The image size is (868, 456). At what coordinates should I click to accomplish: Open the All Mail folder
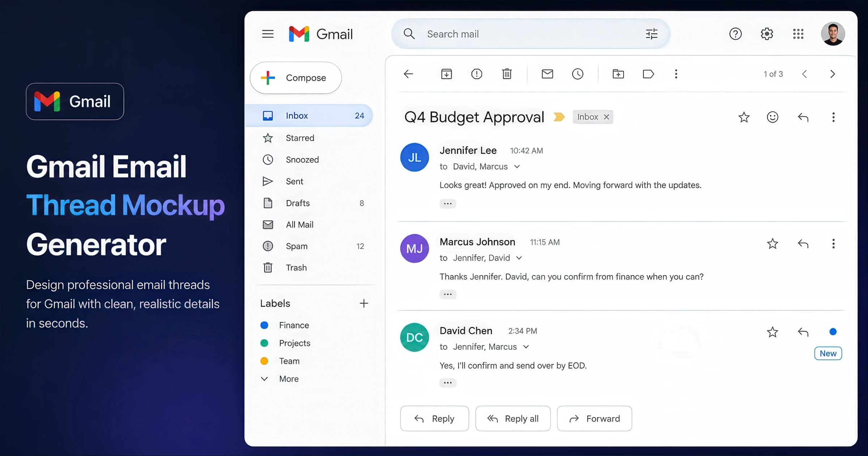(309, 225)
